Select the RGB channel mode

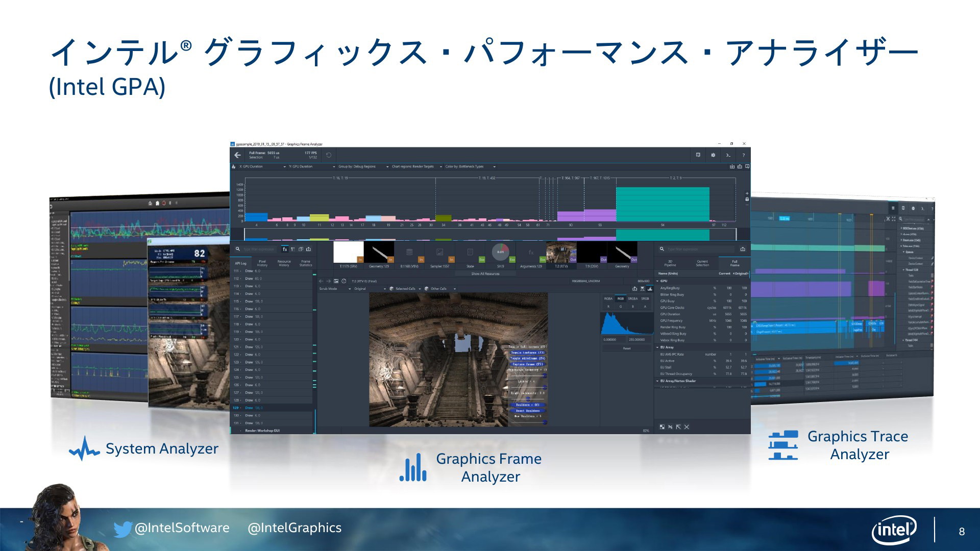coord(621,299)
